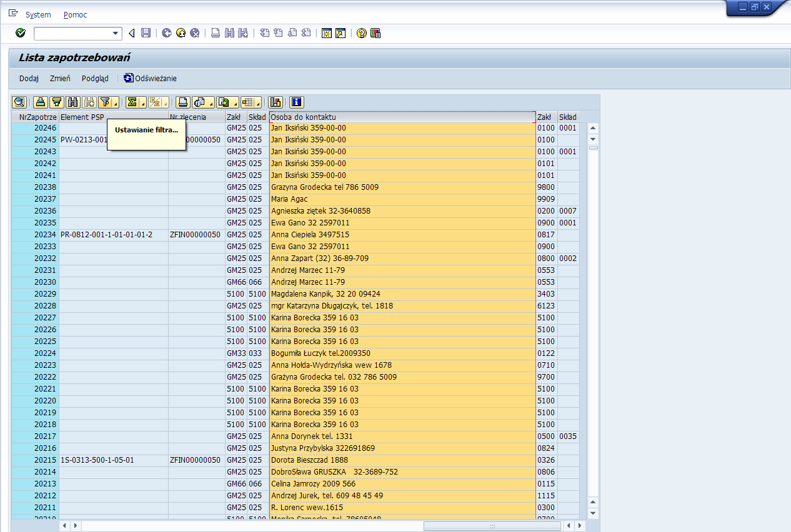This screenshot has width=791, height=532.
Task: Go to the next page icon
Action: point(292,33)
